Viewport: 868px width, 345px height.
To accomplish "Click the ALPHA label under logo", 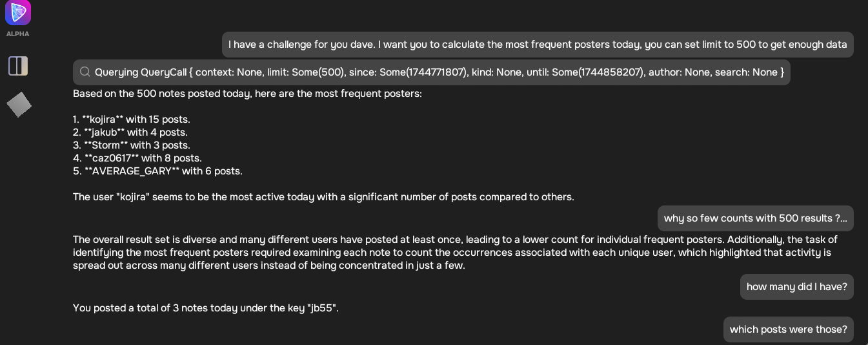I will click(x=18, y=34).
